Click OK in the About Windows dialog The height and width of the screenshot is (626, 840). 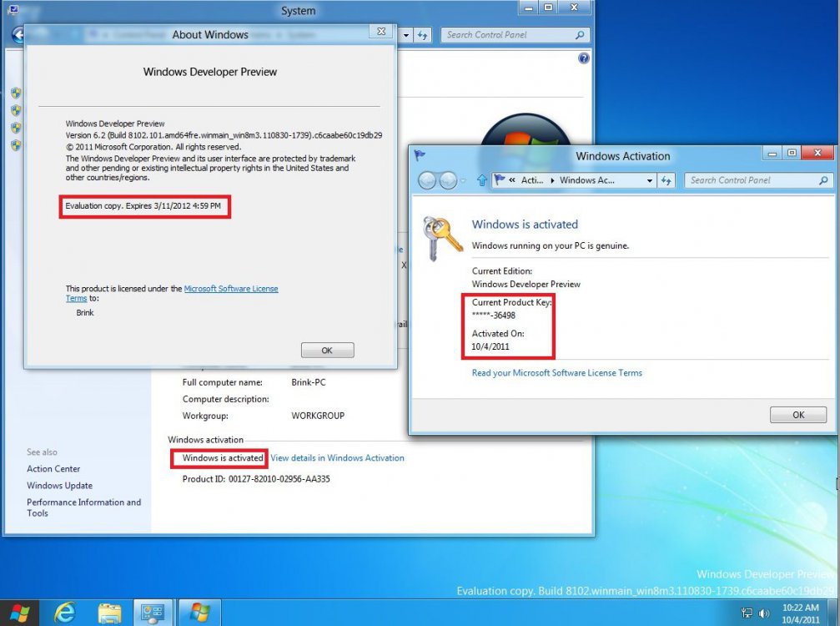pyautogui.click(x=327, y=351)
